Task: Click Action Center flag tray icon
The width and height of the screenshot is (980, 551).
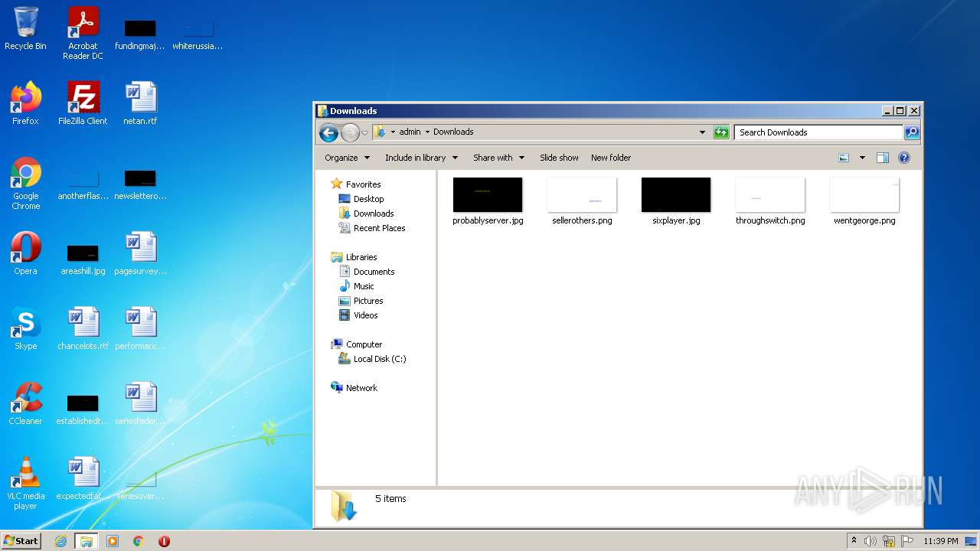Action: (x=907, y=541)
